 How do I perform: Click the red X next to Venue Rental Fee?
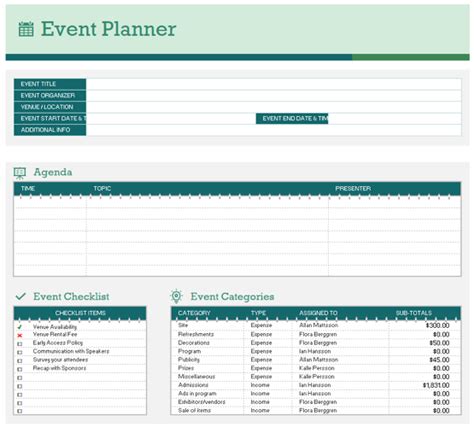tap(20, 335)
